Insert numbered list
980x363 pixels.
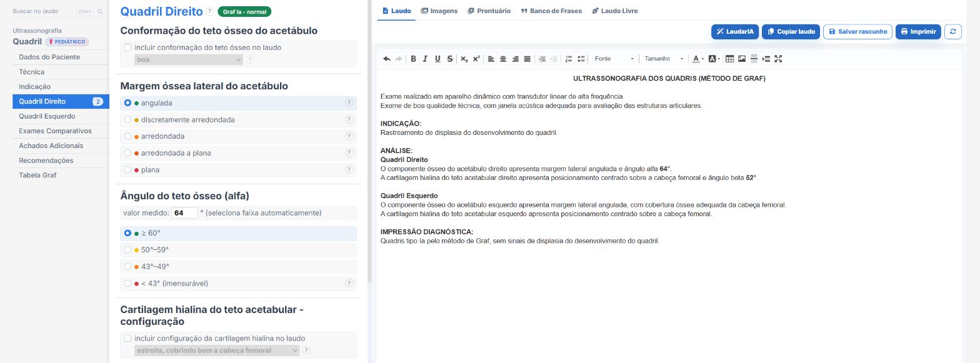click(x=569, y=59)
